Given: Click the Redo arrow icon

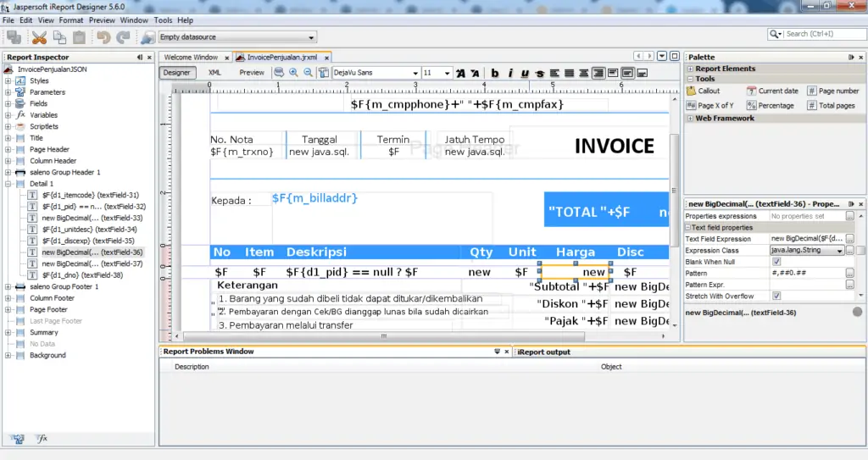Looking at the screenshot, I should [123, 37].
